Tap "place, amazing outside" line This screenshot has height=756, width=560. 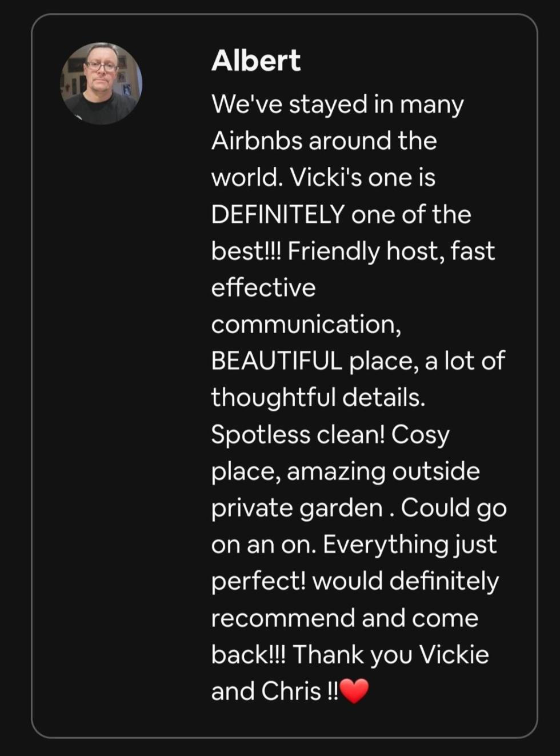coord(346,472)
